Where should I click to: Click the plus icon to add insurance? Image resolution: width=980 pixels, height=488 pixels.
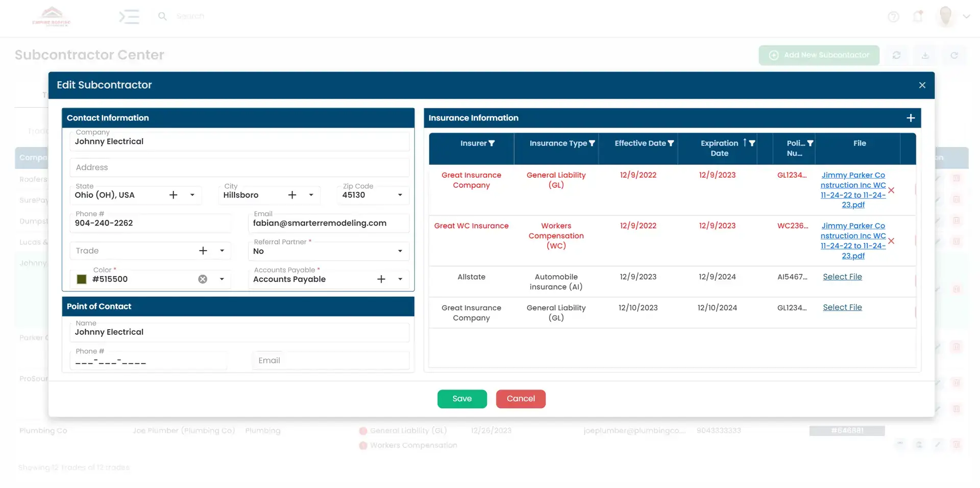tap(911, 118)
